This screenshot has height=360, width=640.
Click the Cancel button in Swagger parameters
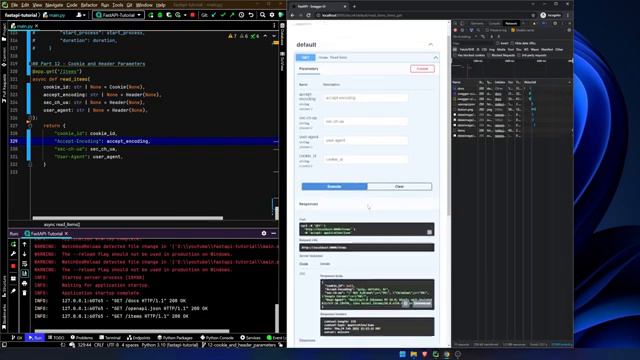click(x=422, y=69)
